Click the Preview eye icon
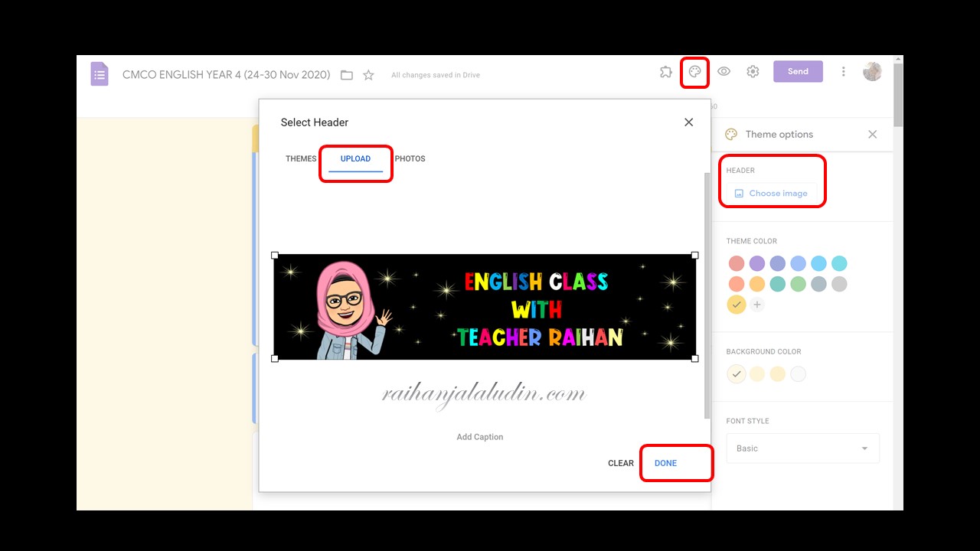The width and height of the screenshot is (980, 551). tap(724, 72)
